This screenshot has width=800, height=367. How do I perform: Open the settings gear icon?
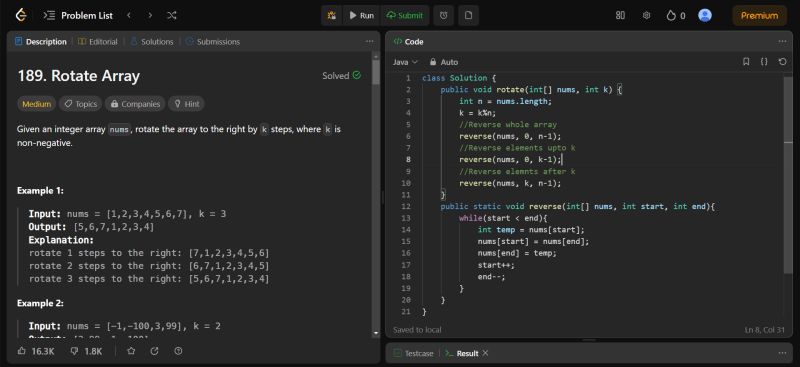click(646, 15)
